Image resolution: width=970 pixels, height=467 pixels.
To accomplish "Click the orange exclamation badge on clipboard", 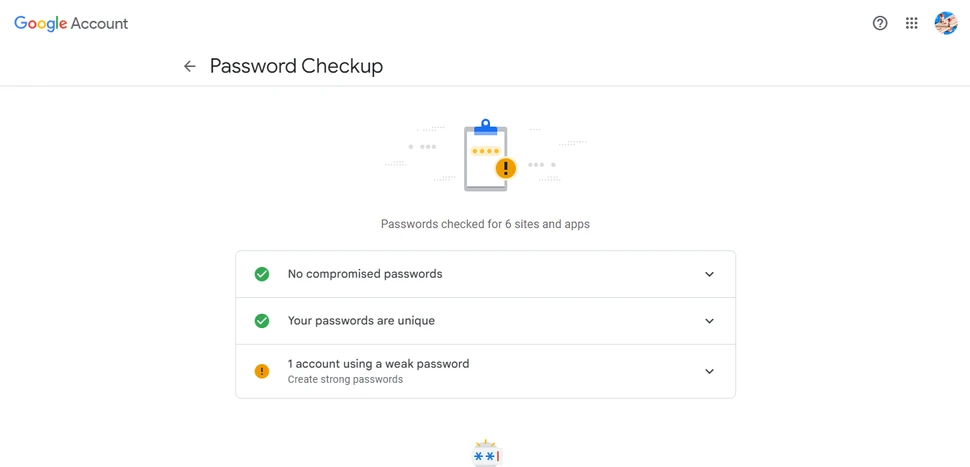I will [506, 168].
